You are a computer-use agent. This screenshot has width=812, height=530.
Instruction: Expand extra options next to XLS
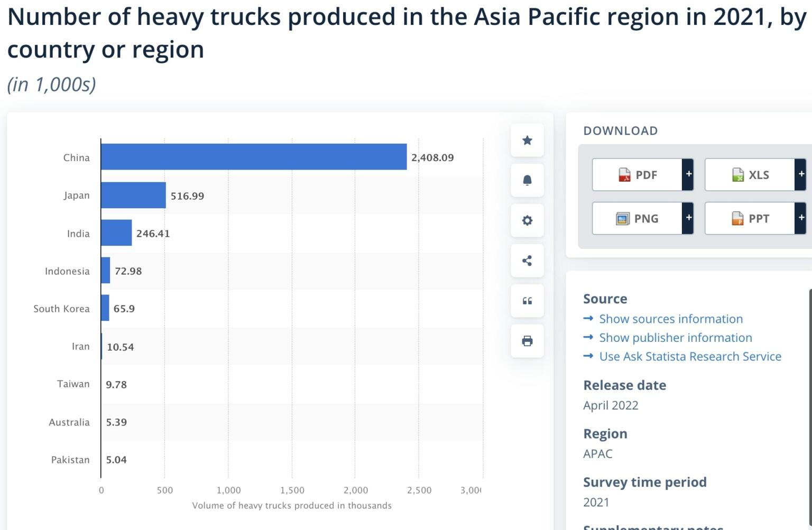pos(801,174)
